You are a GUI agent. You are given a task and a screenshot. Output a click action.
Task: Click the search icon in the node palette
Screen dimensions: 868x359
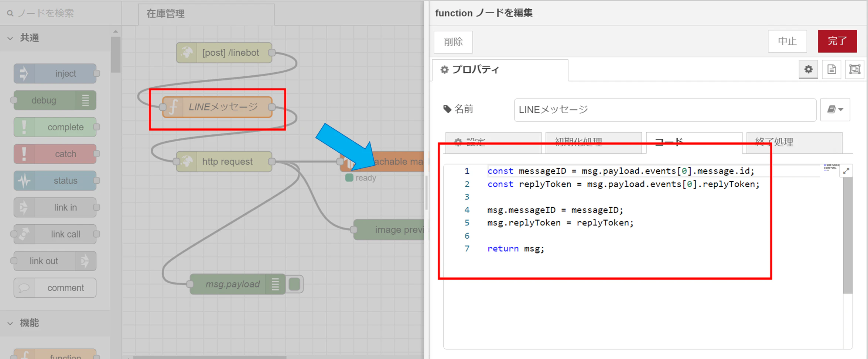click(x=10, y=13)
